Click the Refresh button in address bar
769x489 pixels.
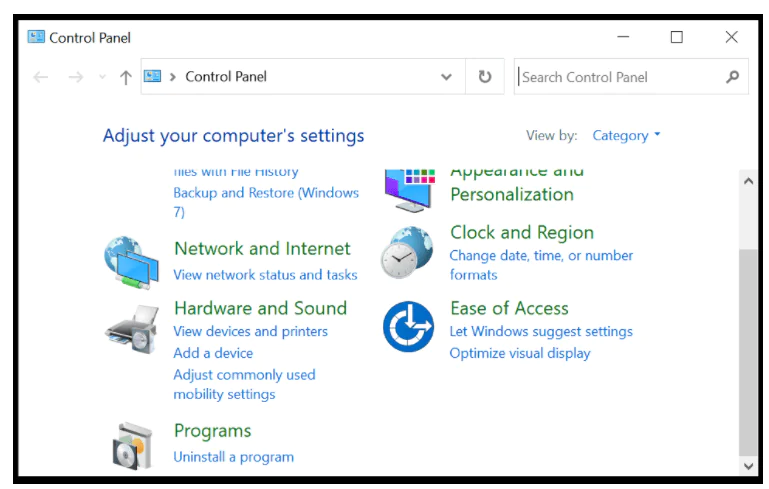point(485,77)
